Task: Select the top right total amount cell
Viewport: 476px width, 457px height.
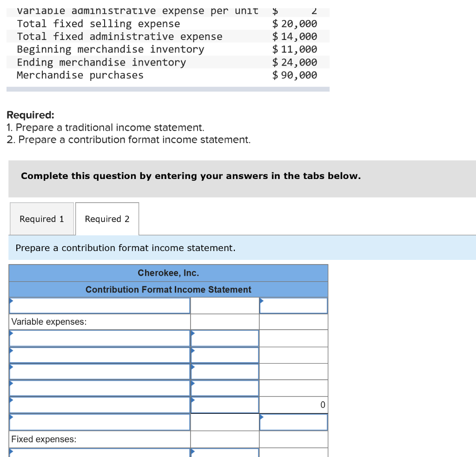Action: [x=293, y=305]
